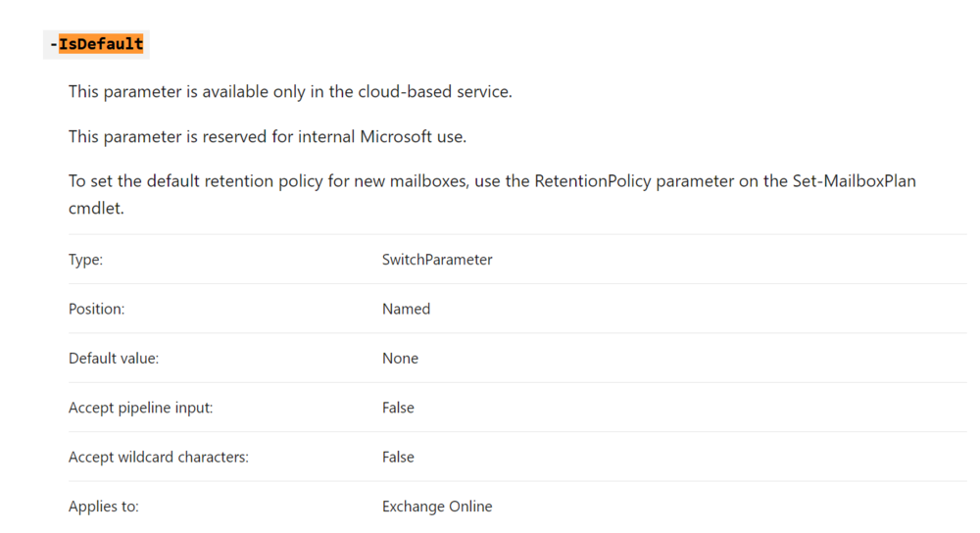Click the Set-MailboxPlan text in the paragraph

[x=854, y=181]
